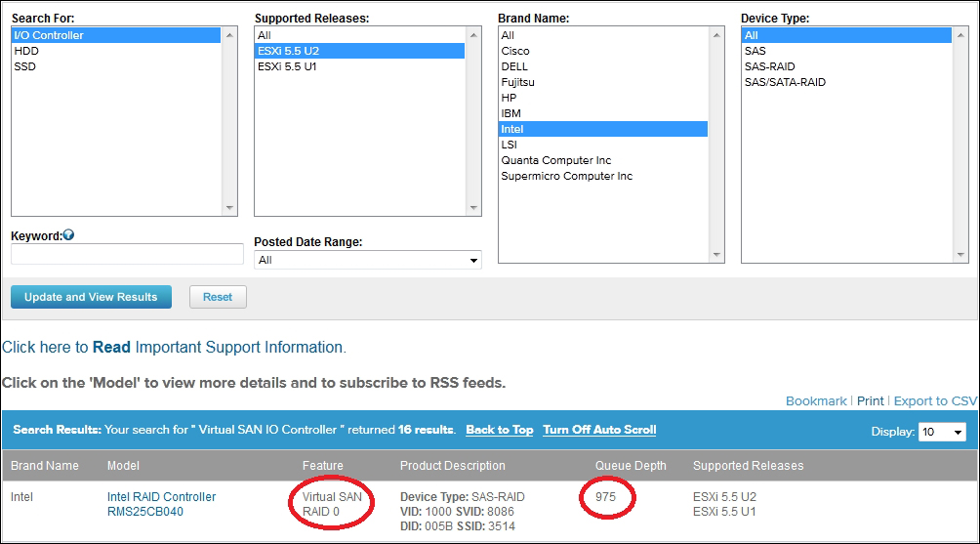Image resolution: width=980 pixels, height=544 pixels.
Task: Click Brand Name list scroll-down arrow
Action: (716, 255)
